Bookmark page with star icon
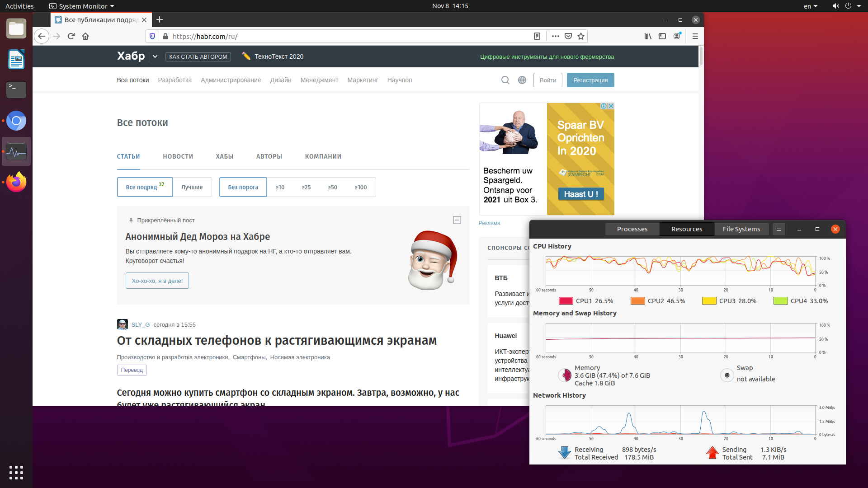Image resolution: width=868 pixels, height=488 pixels. [581, 36]
